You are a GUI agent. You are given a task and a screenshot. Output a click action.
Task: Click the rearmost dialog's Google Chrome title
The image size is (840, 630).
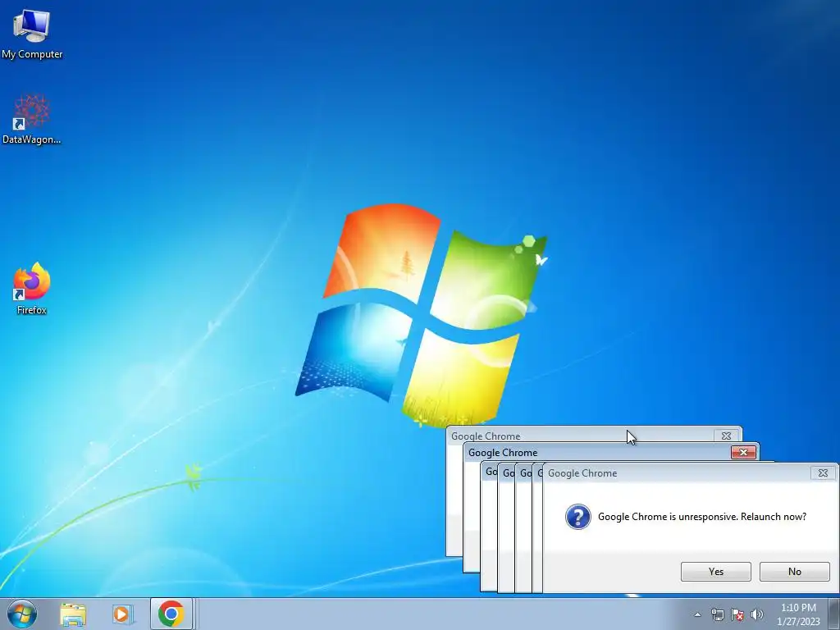(x=486, y=436)
